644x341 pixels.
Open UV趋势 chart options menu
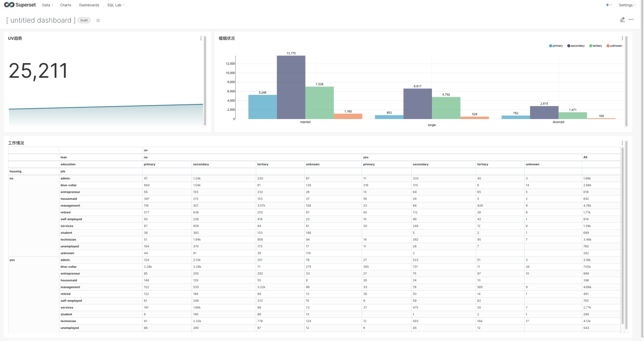pyautogui.click(x=201, y=38)
